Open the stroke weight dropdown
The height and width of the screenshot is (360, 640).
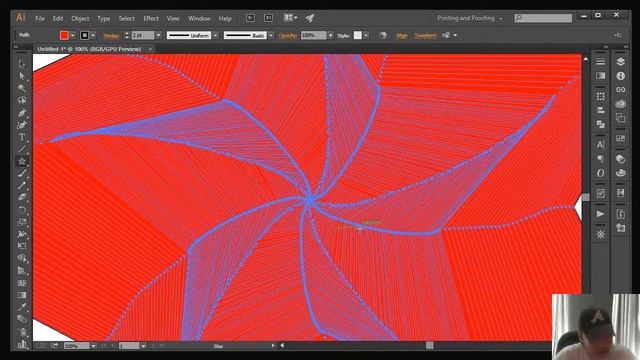pos(158,36)
